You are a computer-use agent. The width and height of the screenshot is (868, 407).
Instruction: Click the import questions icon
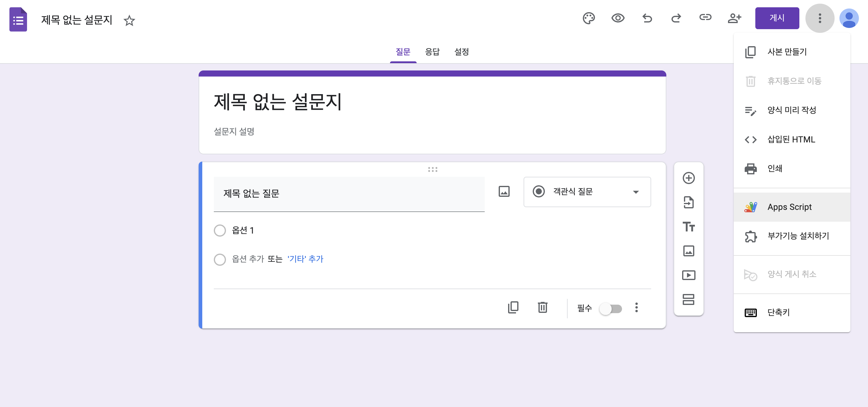(x=689, y=203)
